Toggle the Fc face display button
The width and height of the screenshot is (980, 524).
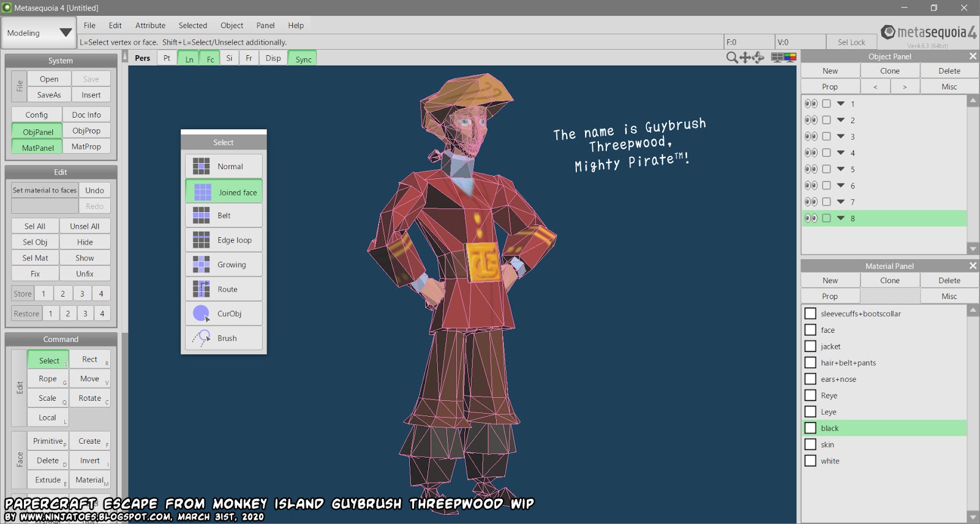[x=210, y=58]
